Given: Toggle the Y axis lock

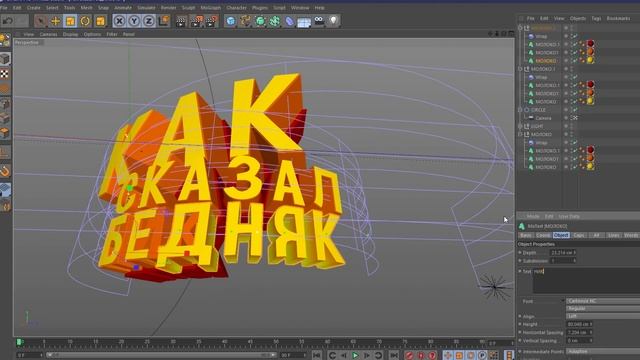Looking at the screenshot, I should (134, 21).
